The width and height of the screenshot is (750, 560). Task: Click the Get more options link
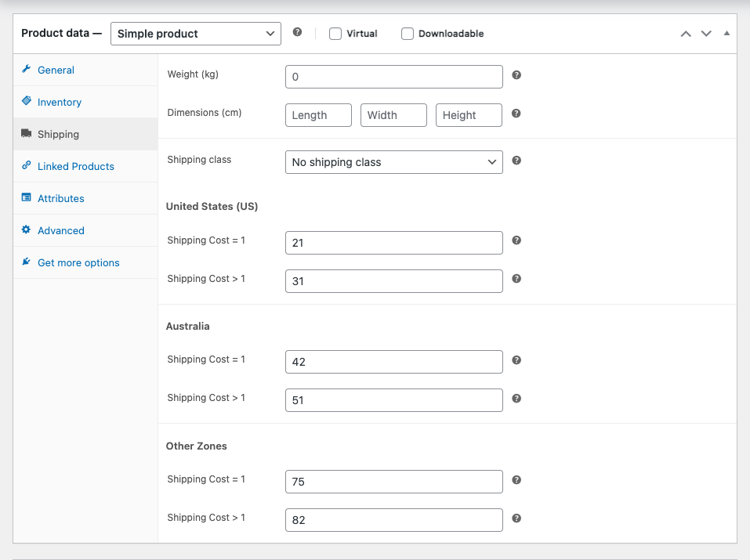(78, 262)
